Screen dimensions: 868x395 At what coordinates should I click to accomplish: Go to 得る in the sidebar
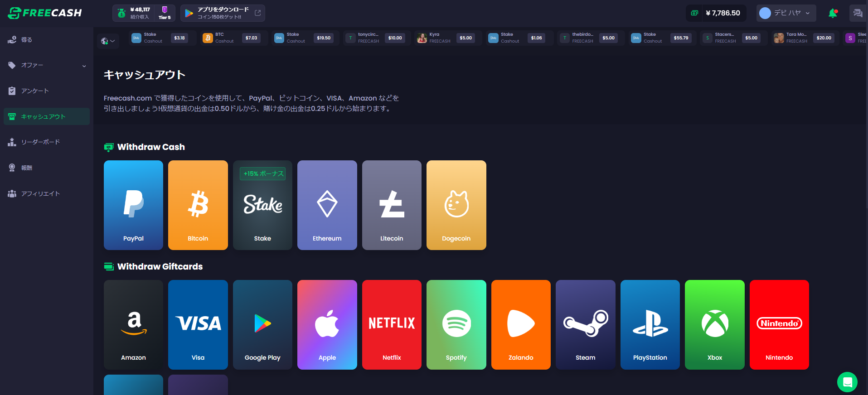pyautogui.click(x=47, y=40)
